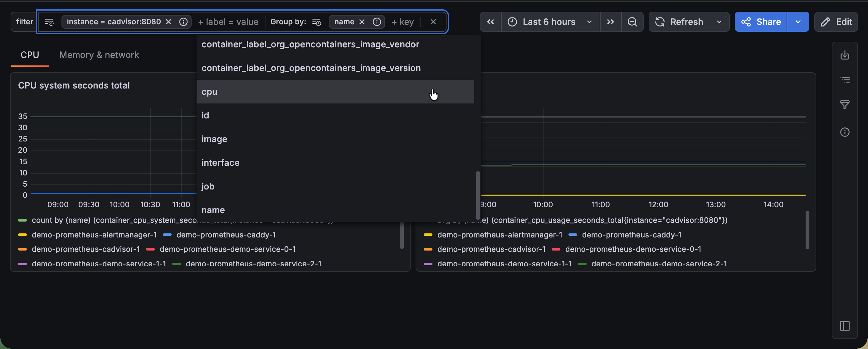Screen dimensions: 868x349
Task: Shift time range backward with double-left arrows
Action: (x=490, y=22)
